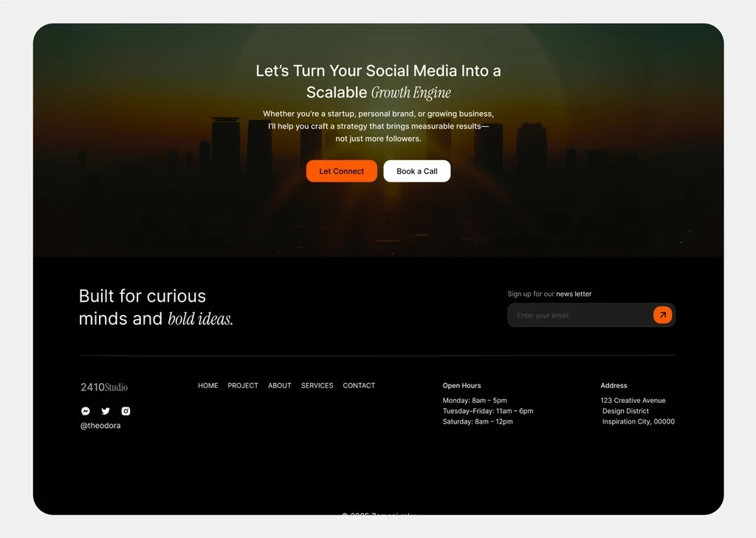Select the 'Open Hours' heading

[462, 386]
